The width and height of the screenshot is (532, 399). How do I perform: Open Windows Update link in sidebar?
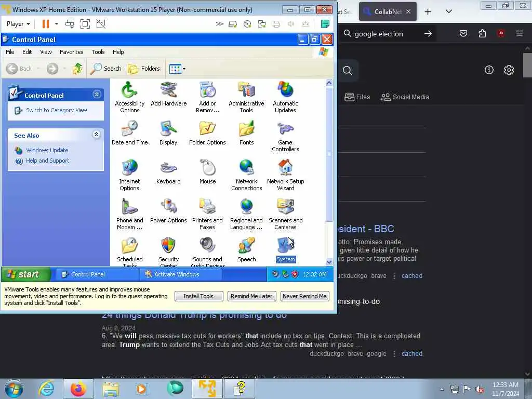[47, 150]
